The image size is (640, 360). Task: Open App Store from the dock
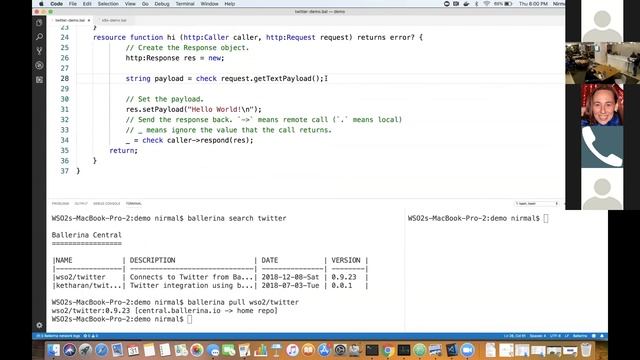click(x=324, y=350)
